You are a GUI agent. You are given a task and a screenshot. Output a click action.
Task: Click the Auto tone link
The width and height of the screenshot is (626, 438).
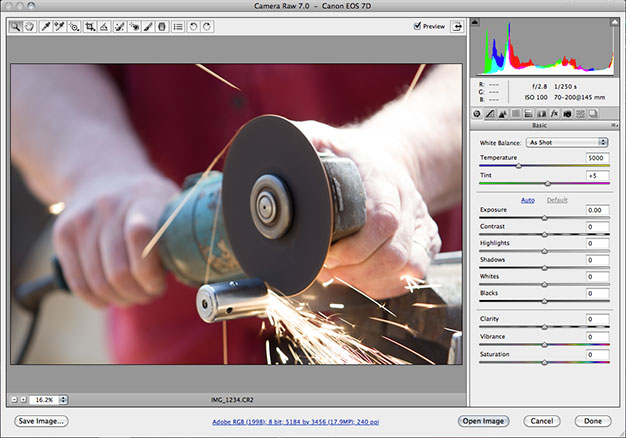tap(528, 200)
